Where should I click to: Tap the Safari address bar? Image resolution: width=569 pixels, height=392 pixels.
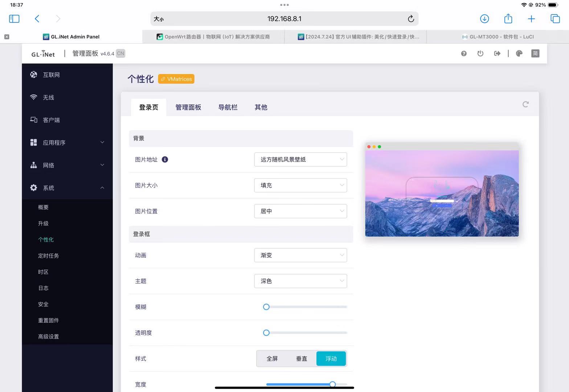[x=284, y=19]
